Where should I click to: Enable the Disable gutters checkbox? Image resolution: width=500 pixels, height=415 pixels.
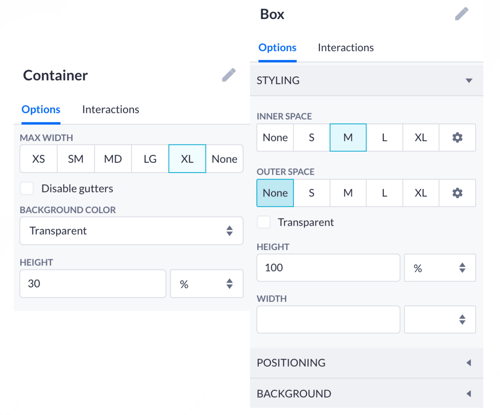27,188
